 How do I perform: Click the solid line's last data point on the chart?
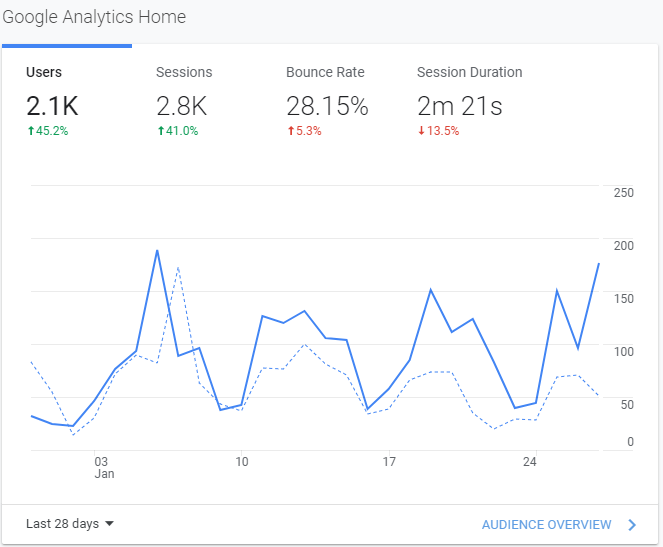(598, 264)
